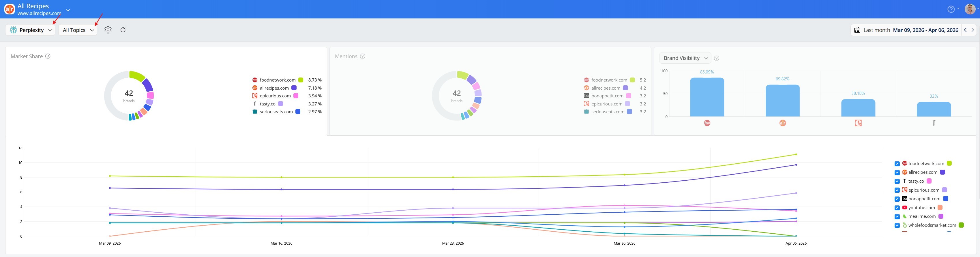Open the user avatar menu
Image resolution: width=980 pixels, height=257 pixels.
click(970, 9)
